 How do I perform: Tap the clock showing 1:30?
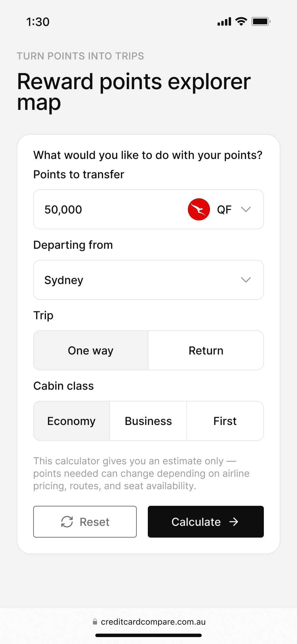(38, 22)
